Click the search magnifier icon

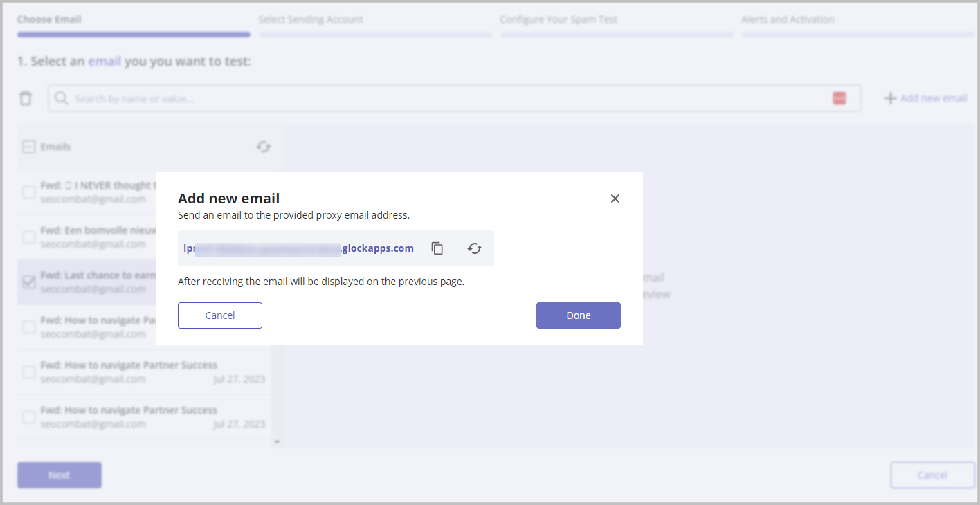(x=62, y=98)
